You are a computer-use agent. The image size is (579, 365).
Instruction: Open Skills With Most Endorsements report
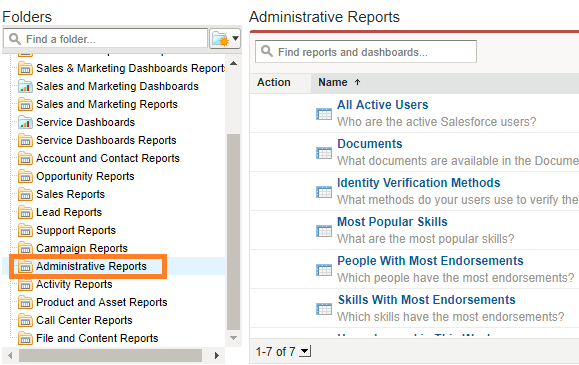coord(426,300)
